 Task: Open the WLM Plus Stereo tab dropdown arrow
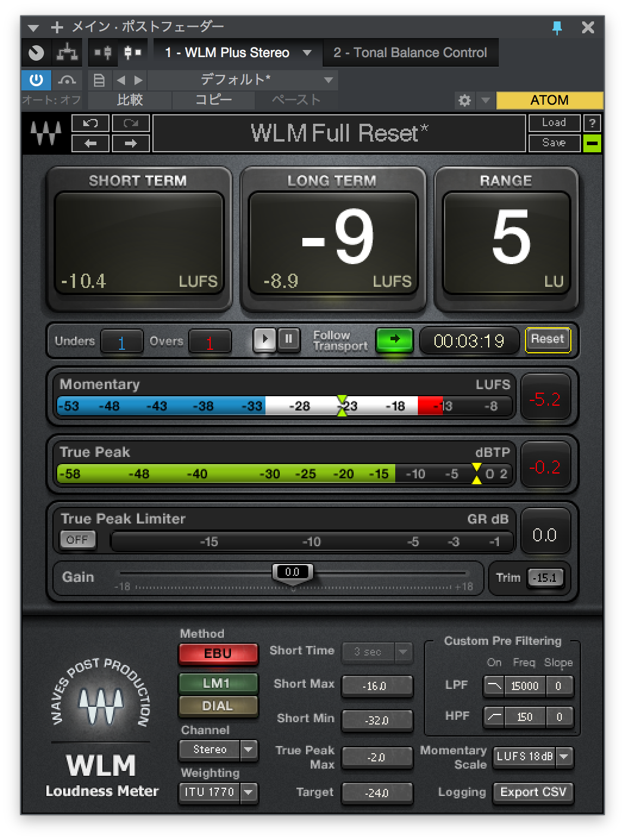(307, 53)
